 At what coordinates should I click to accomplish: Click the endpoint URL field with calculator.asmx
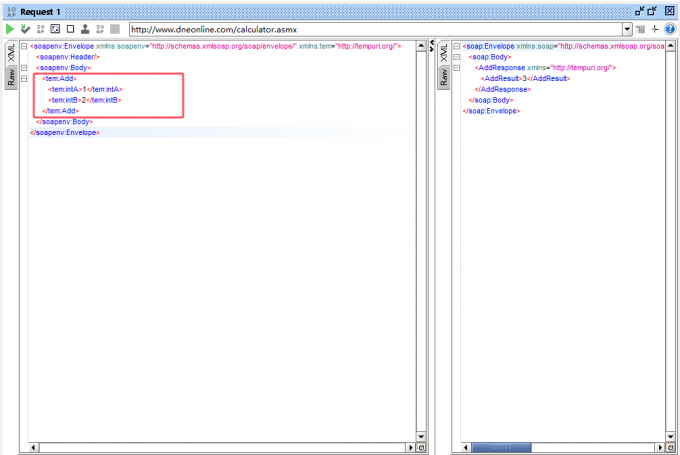tap(376, 29)
